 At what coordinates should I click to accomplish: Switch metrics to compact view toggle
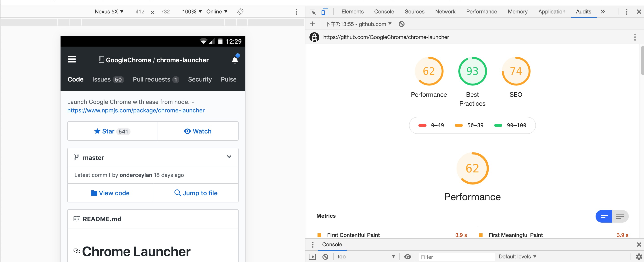pos(604,216)
